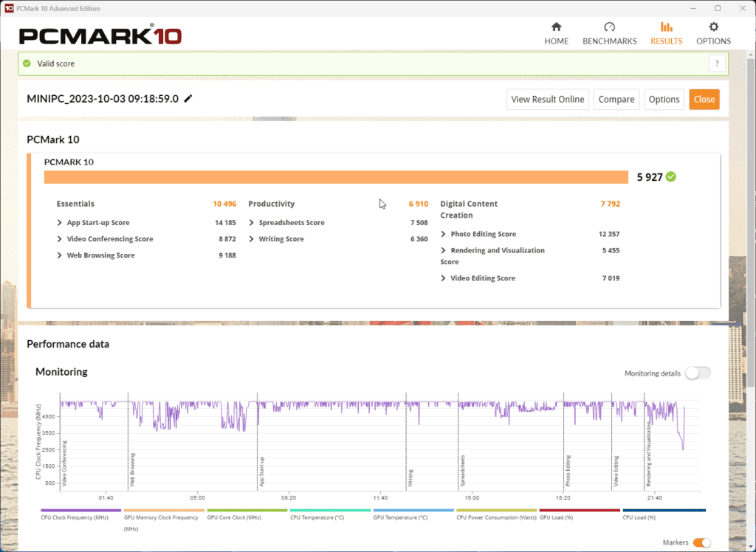Click the Compare button
Screen dimensions: 756x552
(616, 100)
